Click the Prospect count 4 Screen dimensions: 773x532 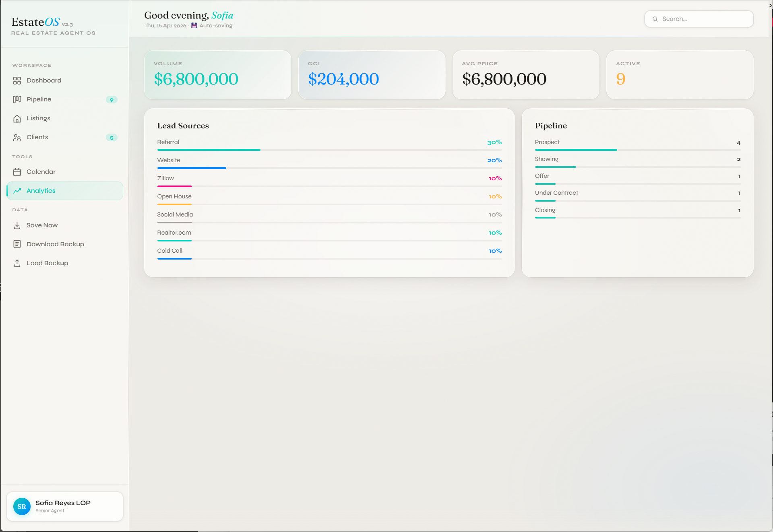[x=738, y=143]
